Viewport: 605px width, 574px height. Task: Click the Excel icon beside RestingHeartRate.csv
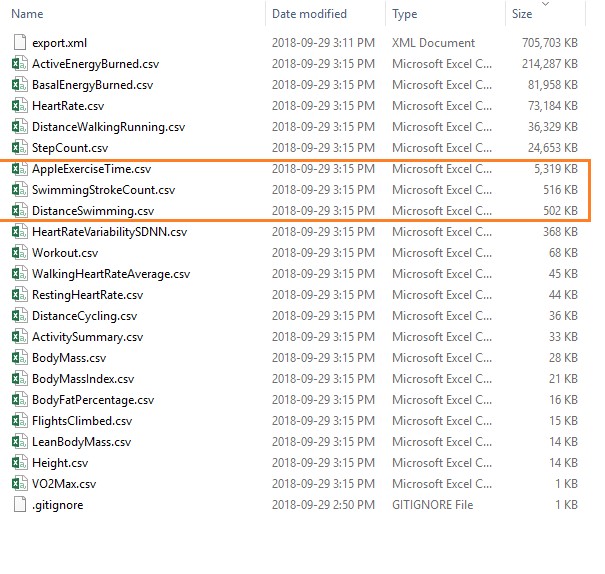(20, 295)
